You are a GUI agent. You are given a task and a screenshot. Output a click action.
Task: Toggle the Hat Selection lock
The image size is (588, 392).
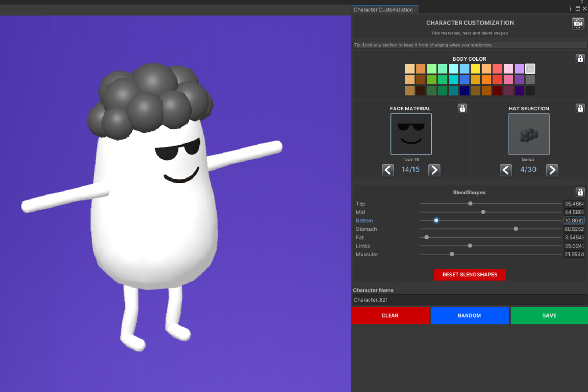coord(580,108)
